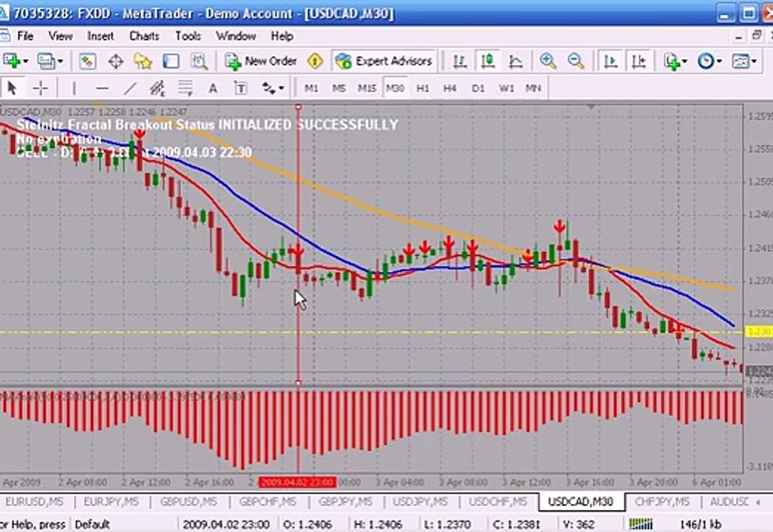Open the Data Window crosshair-circle icon
773x532 pixels.
(115, 61)
